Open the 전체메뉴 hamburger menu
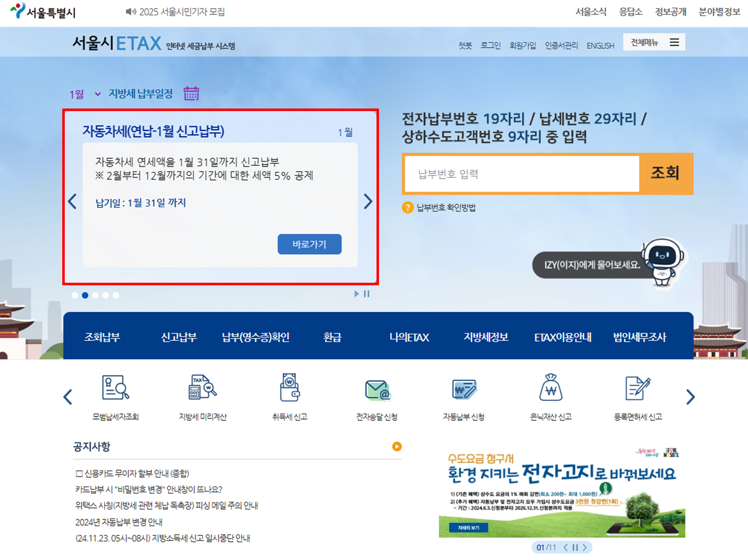Image resolution: width=748 pixels, height=560 pixels. click(654, 42)
